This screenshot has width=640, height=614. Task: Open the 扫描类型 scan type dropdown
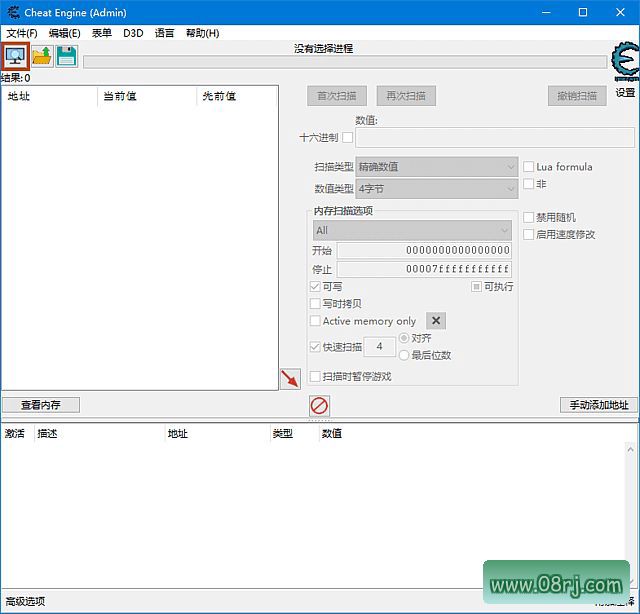tap(436, 167)
